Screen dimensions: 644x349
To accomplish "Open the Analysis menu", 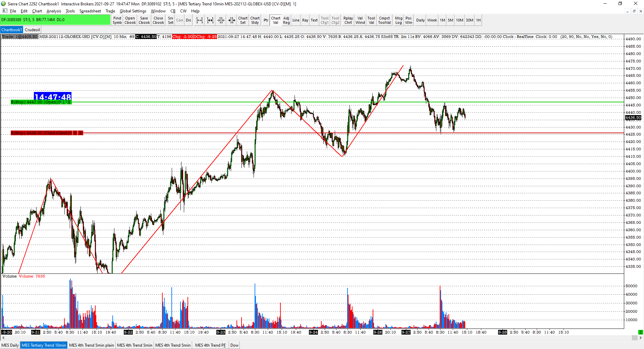I will pos(54,11).
